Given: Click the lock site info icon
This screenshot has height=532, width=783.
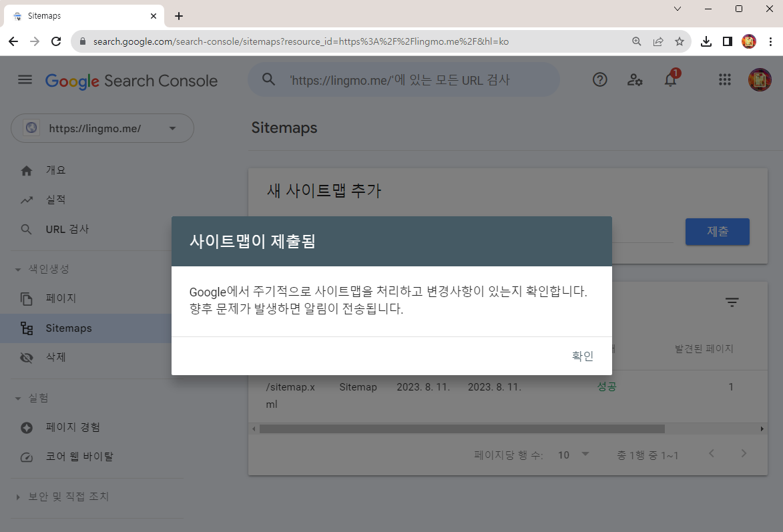Looking at the screenshot, I should [83, 41].
